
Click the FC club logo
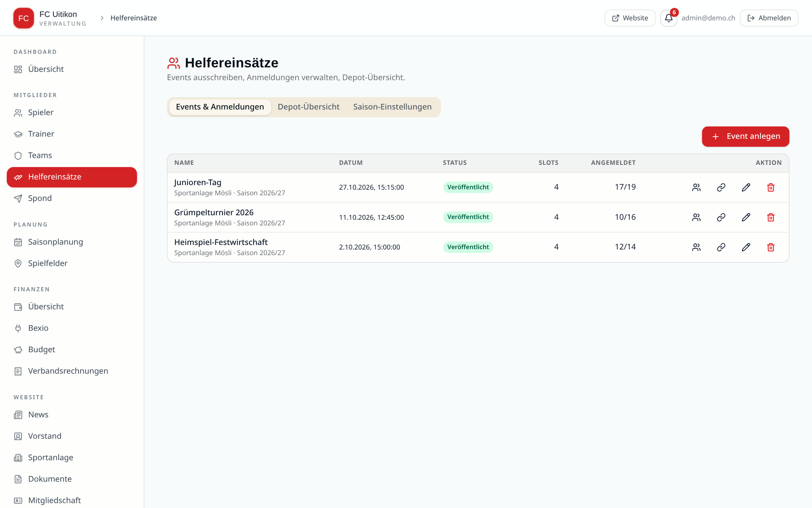pyautogui.click(x=24, y=18)
